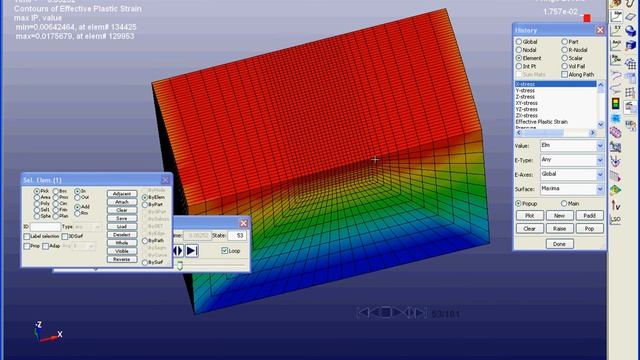Select the wireframe mesh cube icon
This screenshot has height=360, width=640.
coord(631,63)
